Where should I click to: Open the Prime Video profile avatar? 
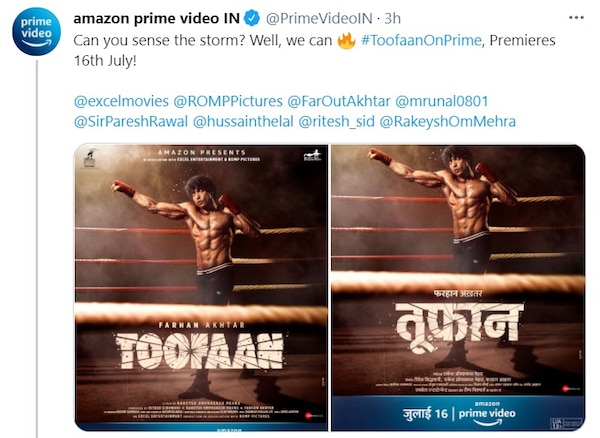point(36,32)
